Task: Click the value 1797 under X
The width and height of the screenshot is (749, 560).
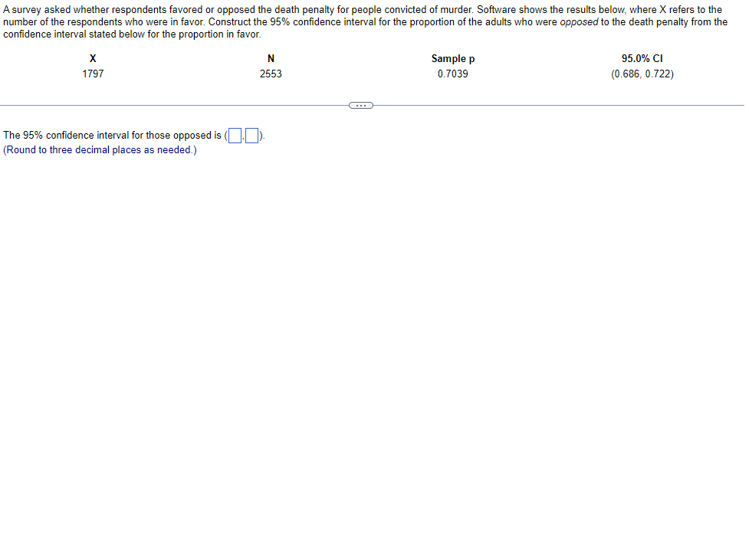Action: pyautogui.click(x=93, y=74)
